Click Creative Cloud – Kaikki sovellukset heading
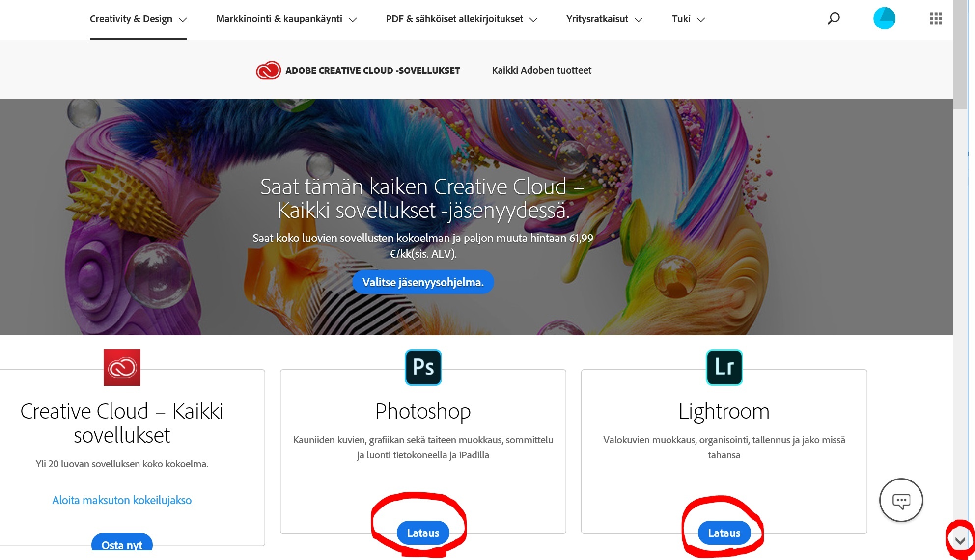The image size is (975, 560). [122, 423]
